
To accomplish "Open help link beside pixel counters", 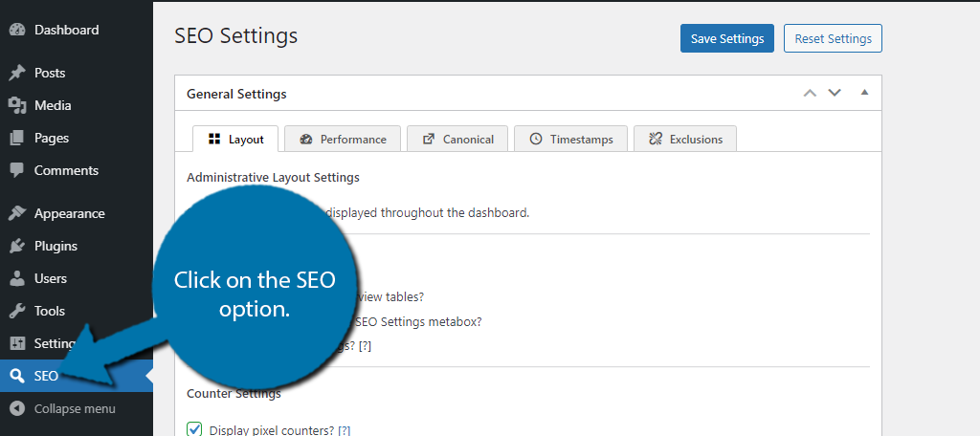I will [x=344, y=430].
